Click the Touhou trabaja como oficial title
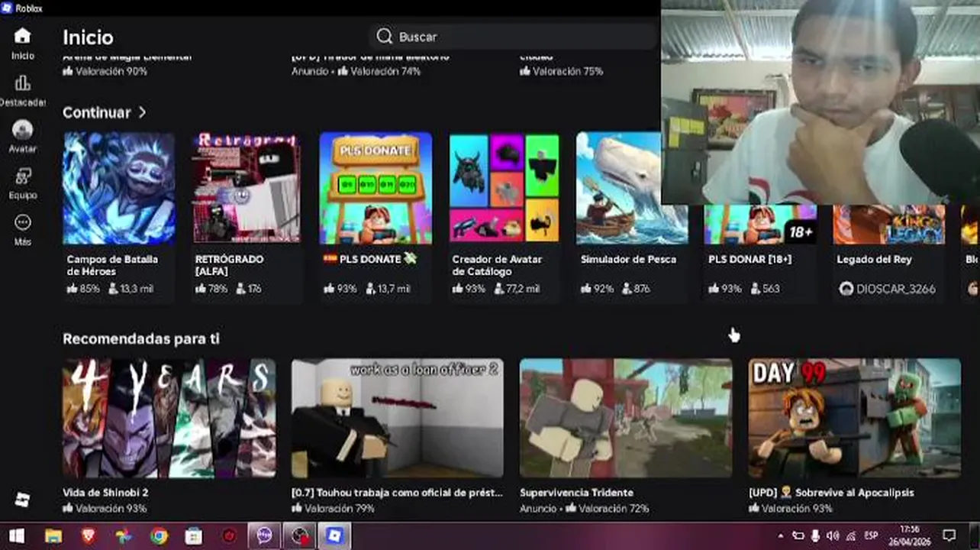This screenshot has width=980, height=550. coord(397,493)
